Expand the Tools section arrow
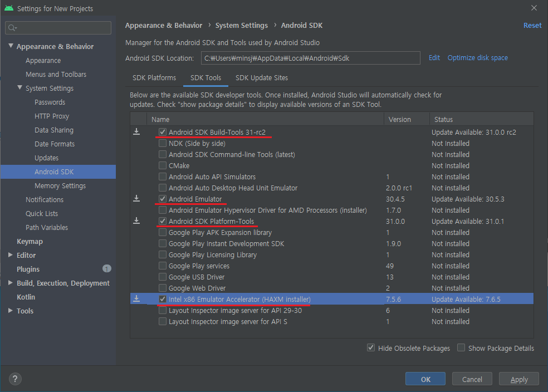The height and width of the screenshot is (392, 548). point(11,311)
